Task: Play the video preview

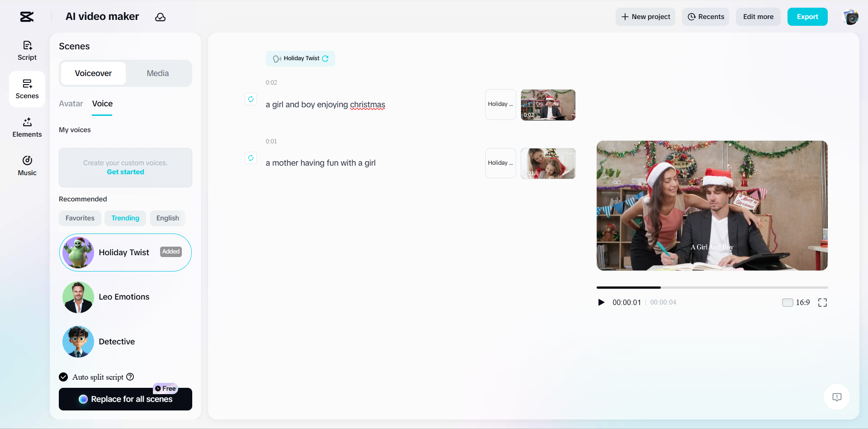Action: click(x=601, y=302)
